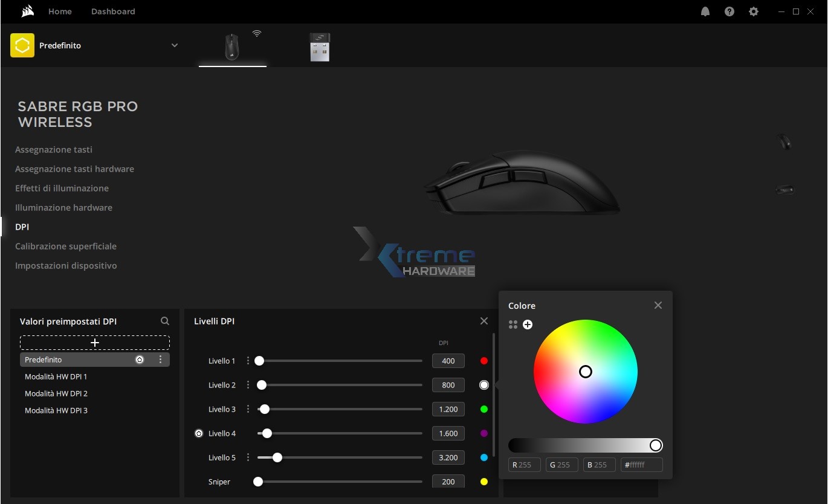Open the three-dot menu for Predefinito preset
Screen dimensions: 828x504
tap(160, 359)
